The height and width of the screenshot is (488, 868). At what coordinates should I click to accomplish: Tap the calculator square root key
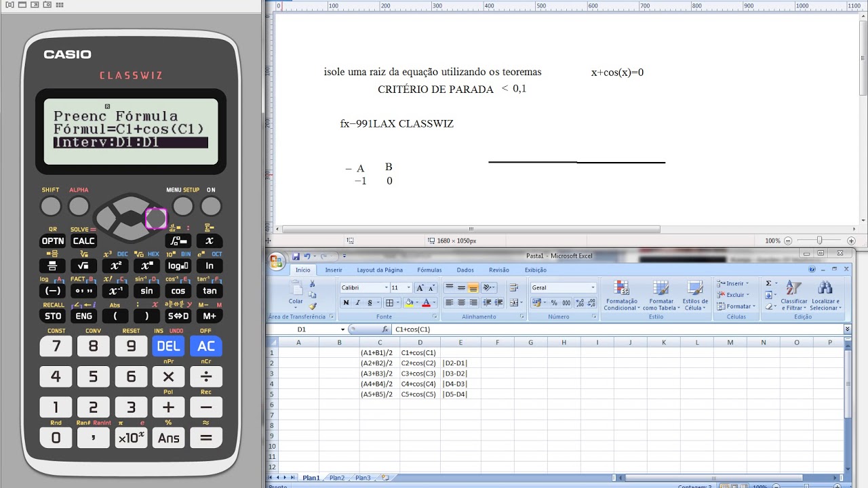coord(84,266)
